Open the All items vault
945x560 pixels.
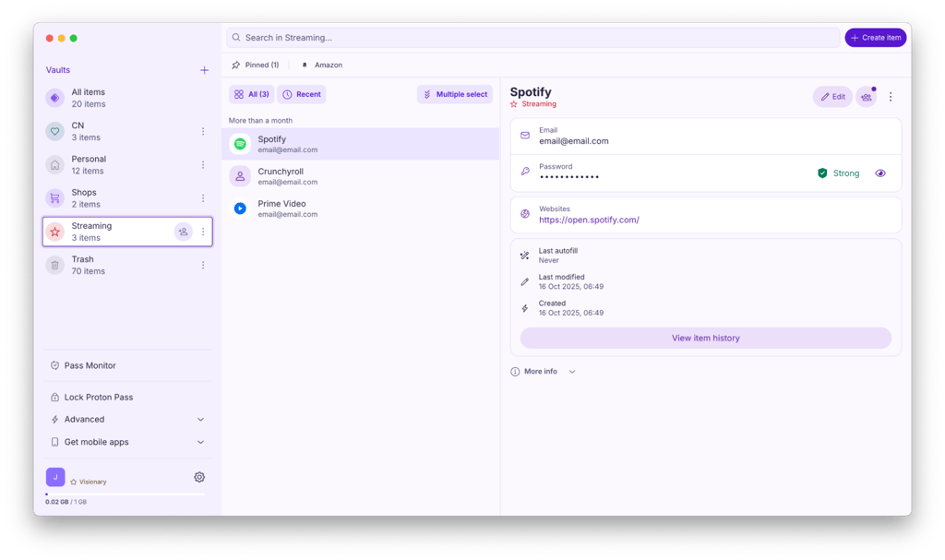[127, 98]
